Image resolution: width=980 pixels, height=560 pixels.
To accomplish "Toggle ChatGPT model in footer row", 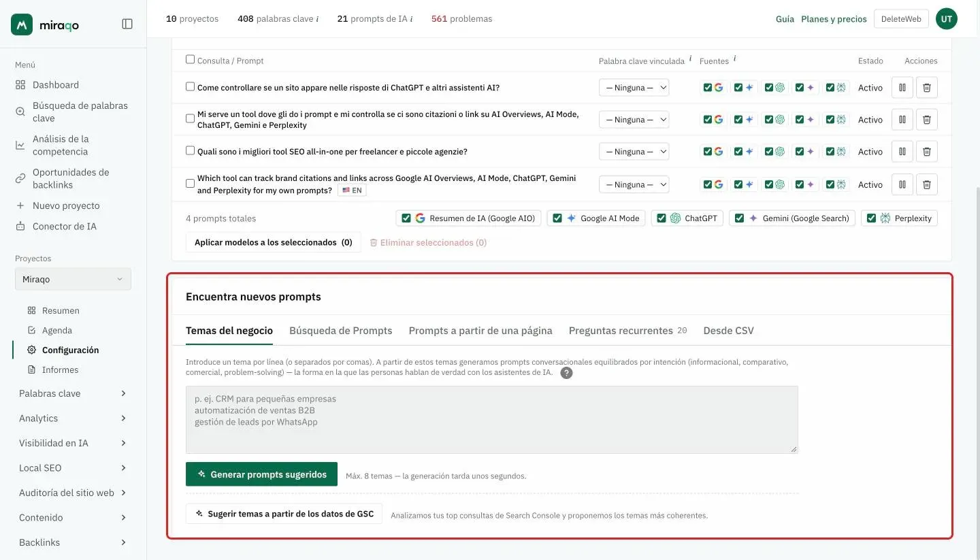I will tap(661, 218).
